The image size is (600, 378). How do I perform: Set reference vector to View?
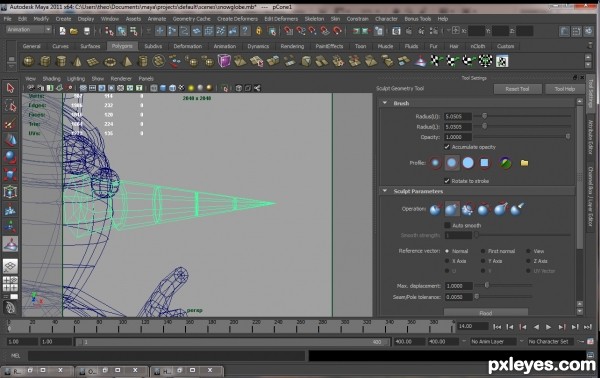[528, 251]
